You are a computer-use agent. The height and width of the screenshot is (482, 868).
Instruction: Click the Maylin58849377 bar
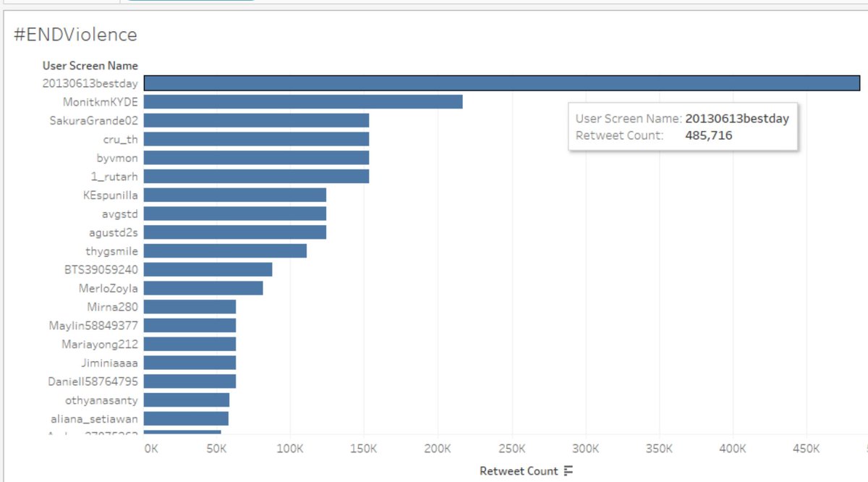coord(190,326)
